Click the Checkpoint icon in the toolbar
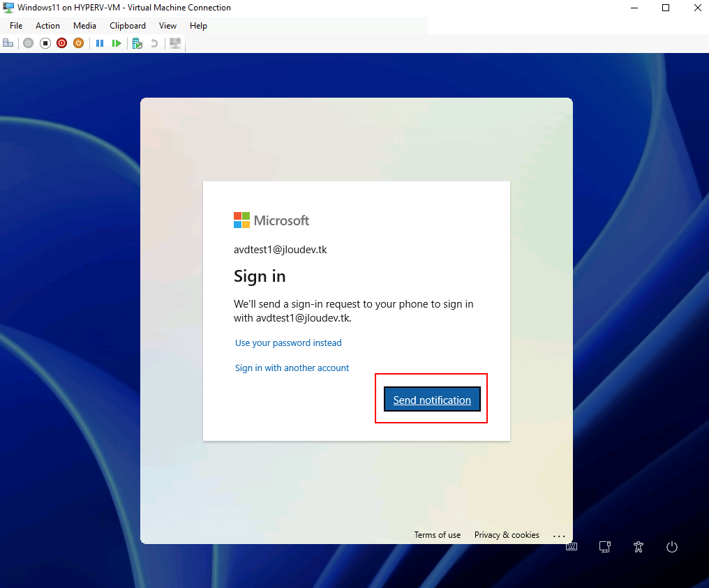 (x=137, y=43)
